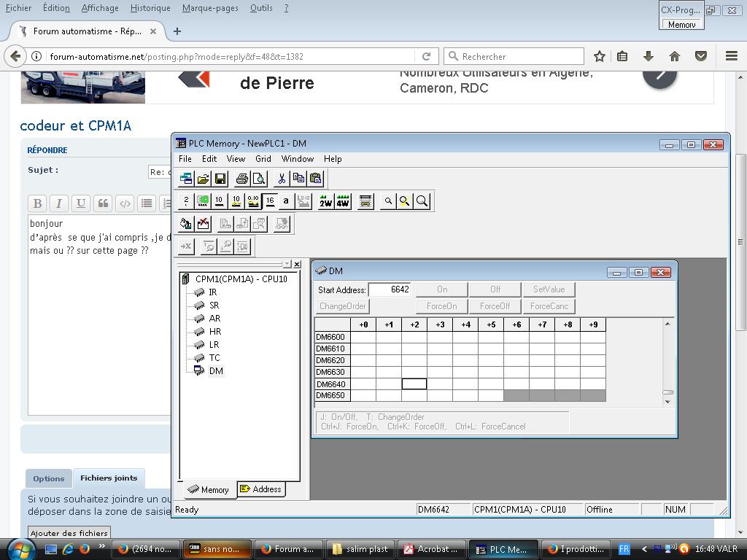The width and height of the screenshot is (747, 560).
Task: Click the Save icon in PLC Memory toolbar
Action: click(220, 179)
